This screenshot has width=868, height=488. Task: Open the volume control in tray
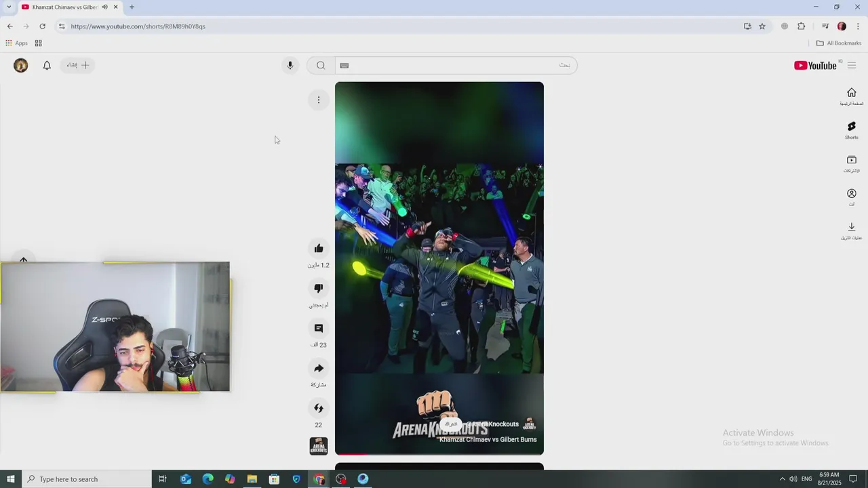(793, 479)
